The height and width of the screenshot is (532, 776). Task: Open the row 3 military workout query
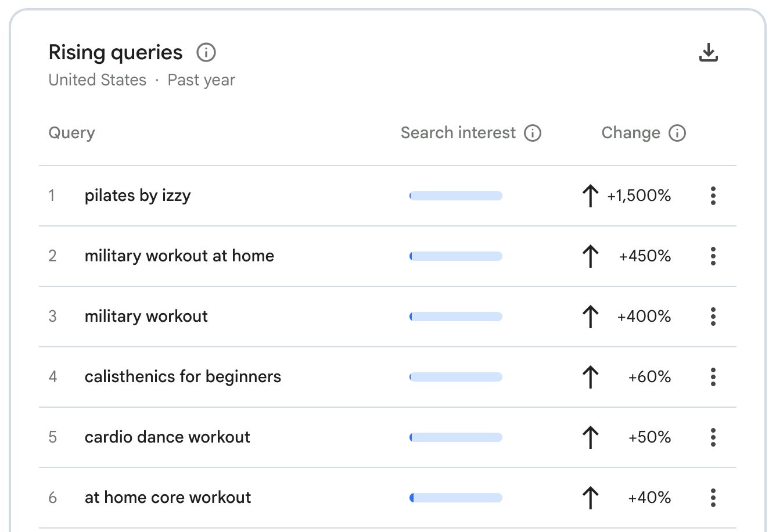[x=146, y=317]
